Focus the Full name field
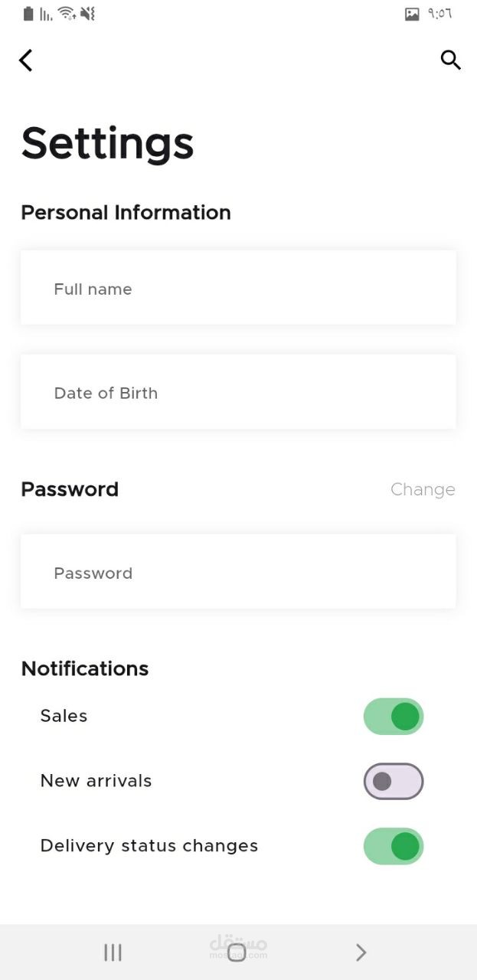This screenshot has width=477, height=980. [238, 288]
